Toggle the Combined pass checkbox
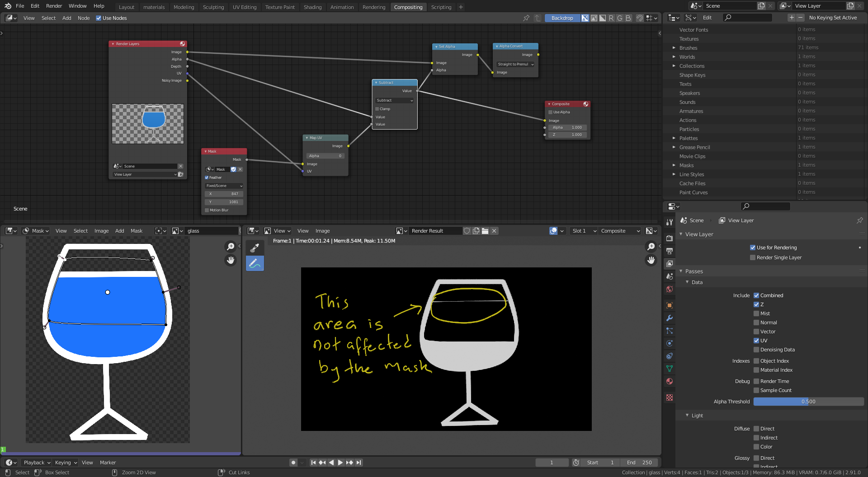 pyautogui.click(x=756, y=295)
